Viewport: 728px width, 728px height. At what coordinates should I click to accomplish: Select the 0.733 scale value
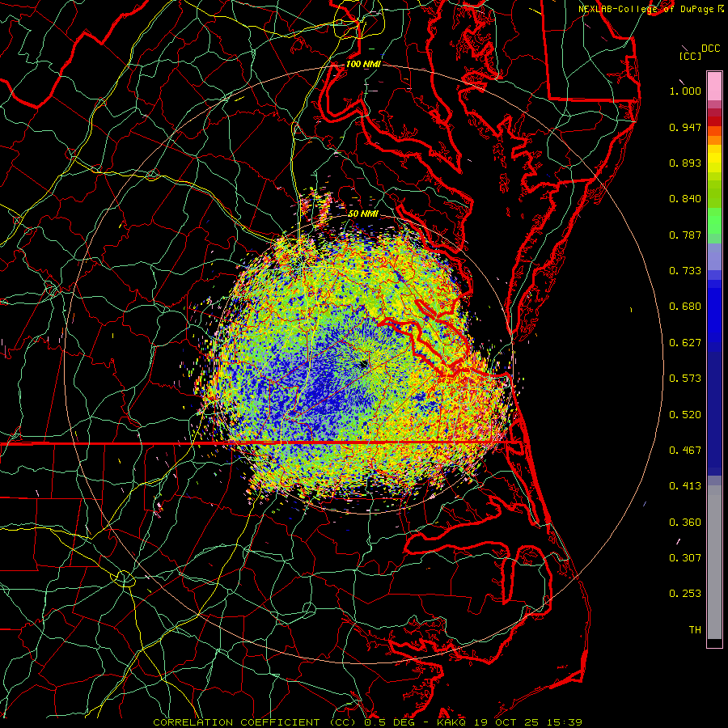click(685, 271)
